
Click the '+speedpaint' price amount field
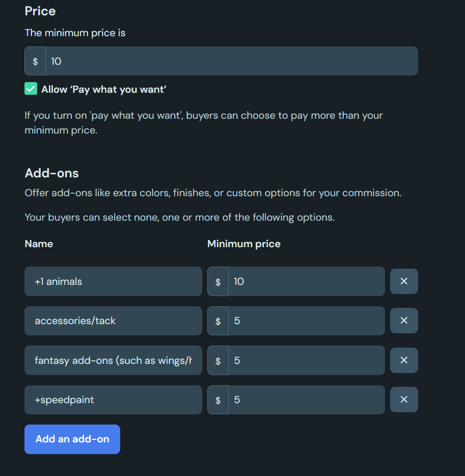pyautogui.click(x=306, y=400)
